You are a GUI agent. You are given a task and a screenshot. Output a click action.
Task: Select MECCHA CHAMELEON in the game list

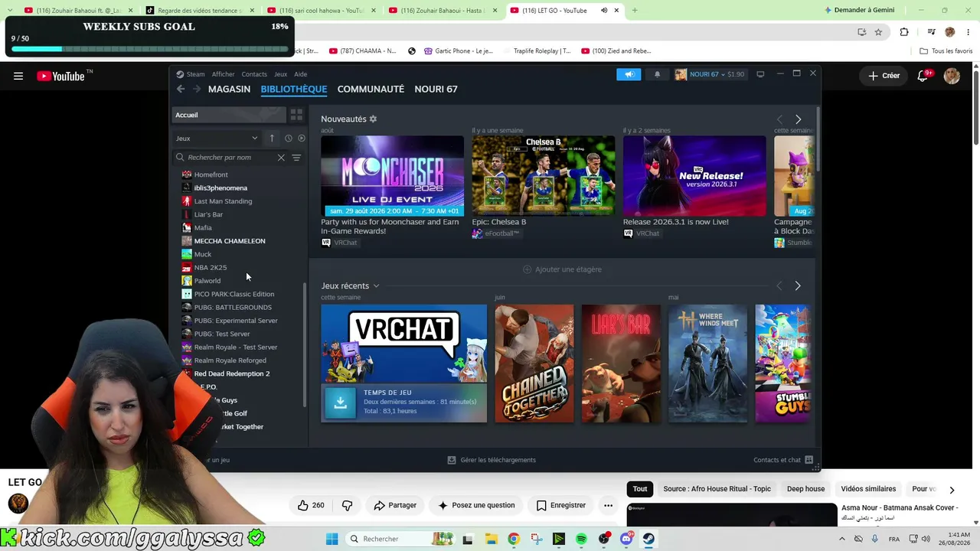click(x=230, y=241)
